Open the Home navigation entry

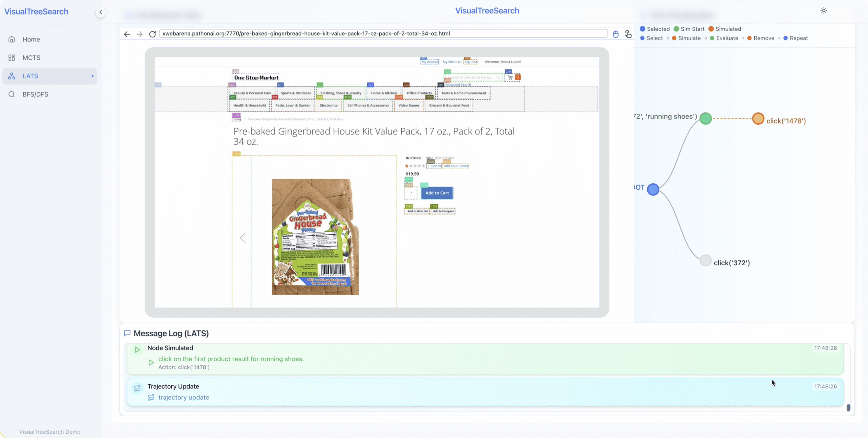pos(31,39)
